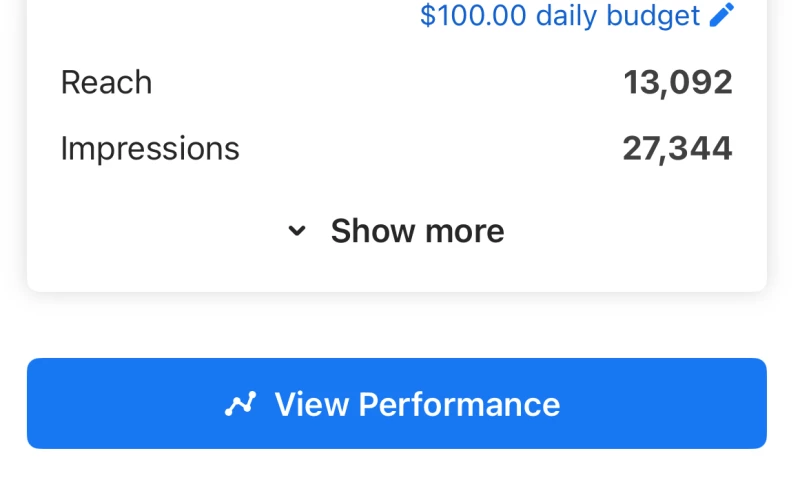Select the Reach label
This screenshot has height=480, width=800.
point(106,82)
